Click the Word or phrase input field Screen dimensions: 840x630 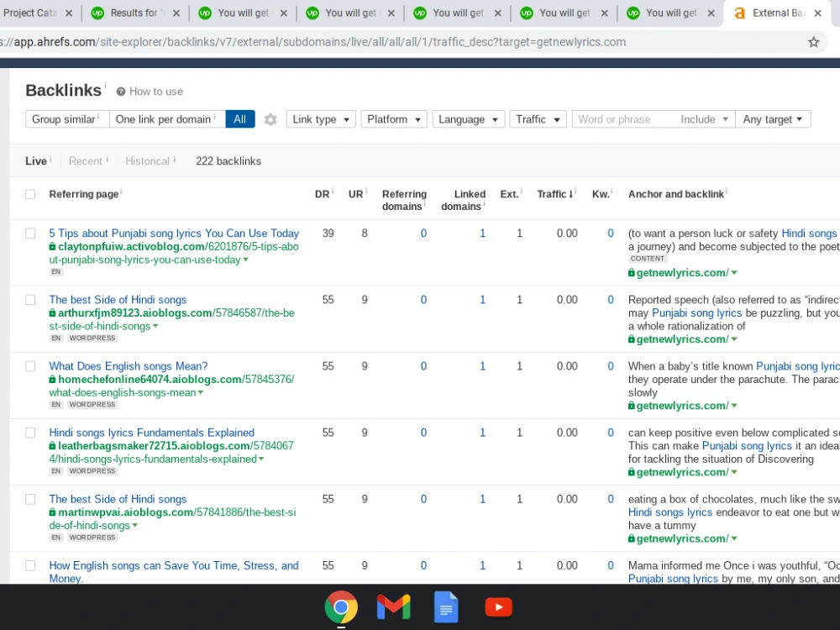[x=624, y=119]
